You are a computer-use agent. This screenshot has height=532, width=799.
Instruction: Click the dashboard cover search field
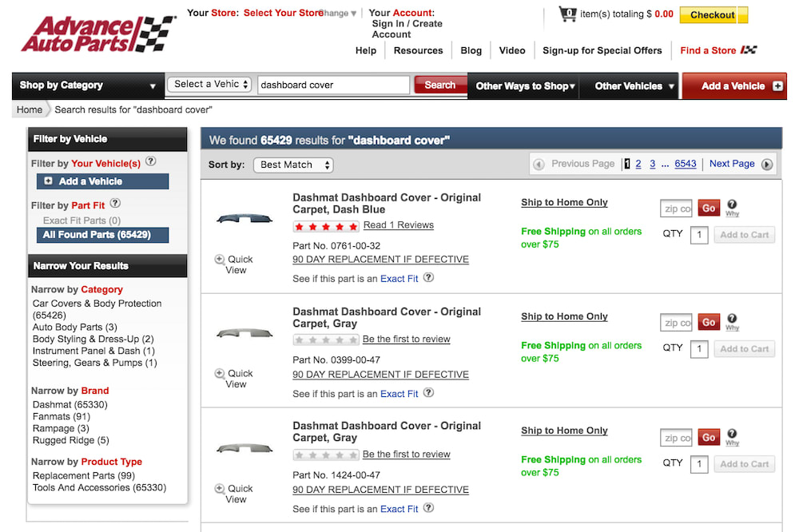click(x=334, y=85)
